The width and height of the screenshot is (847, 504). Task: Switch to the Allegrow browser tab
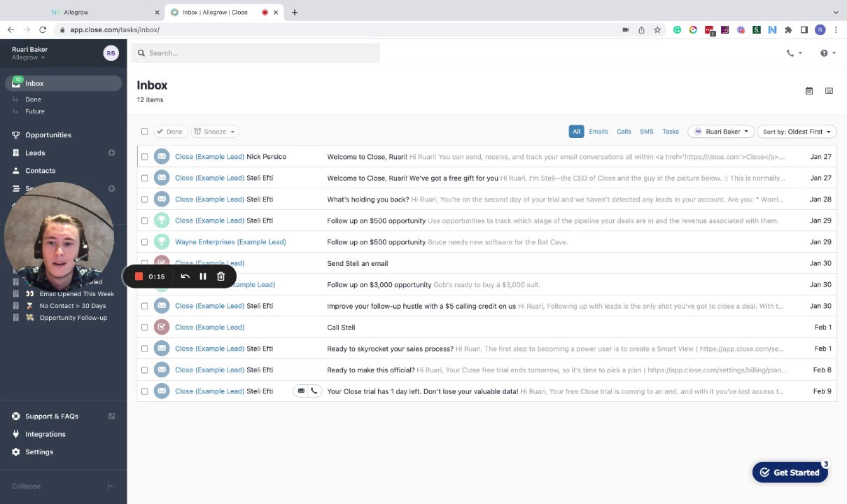coord(105,12)
